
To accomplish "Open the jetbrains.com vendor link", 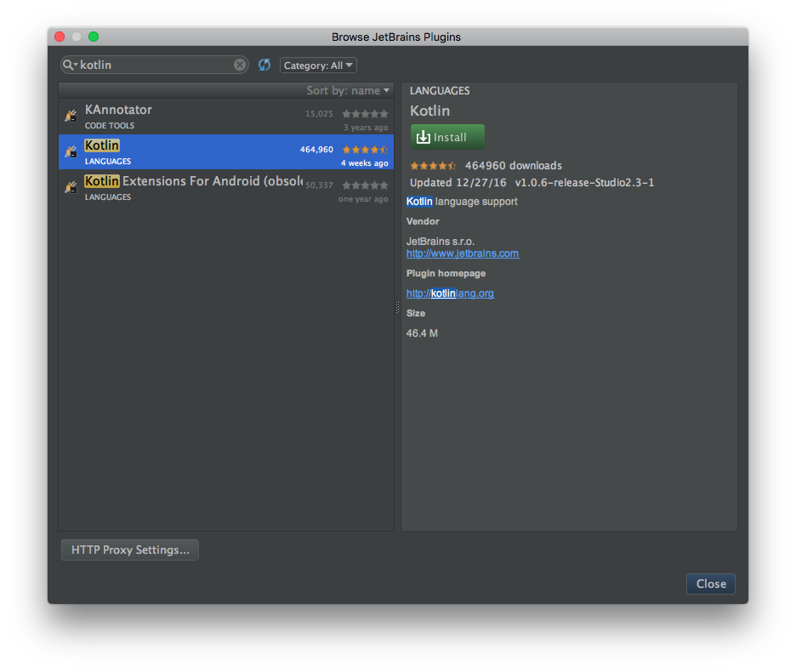I will (x=463, y=253).
